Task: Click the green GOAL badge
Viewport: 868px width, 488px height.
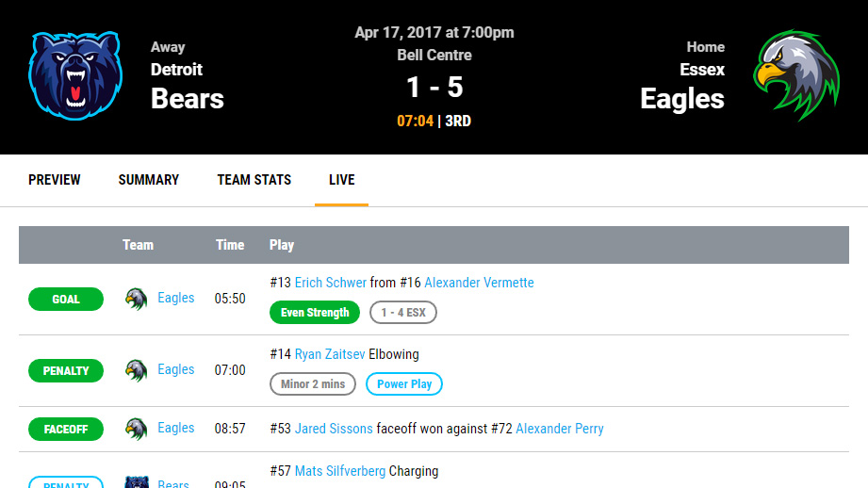Action: (x=66, y=300)
